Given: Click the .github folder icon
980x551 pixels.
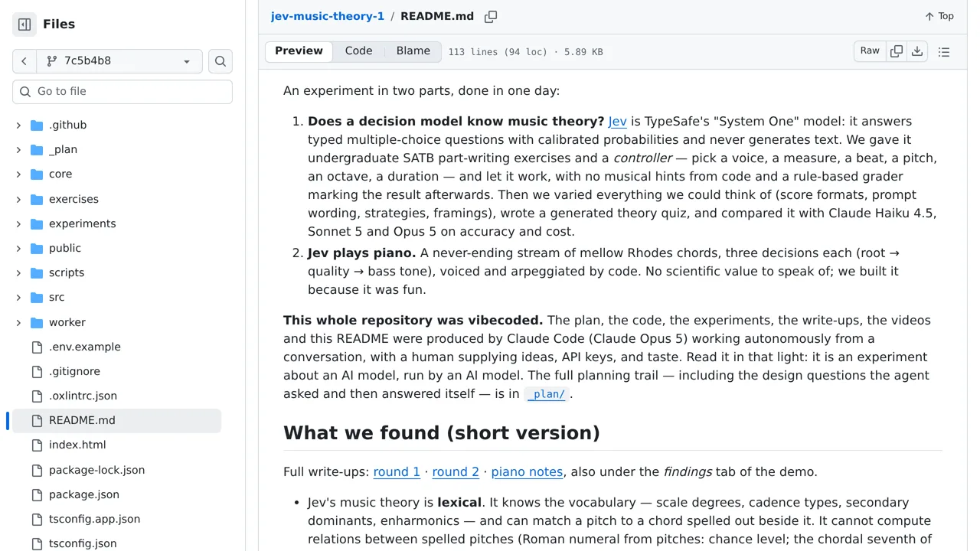Looking at the screenshot, I should (x=37, y=126).
